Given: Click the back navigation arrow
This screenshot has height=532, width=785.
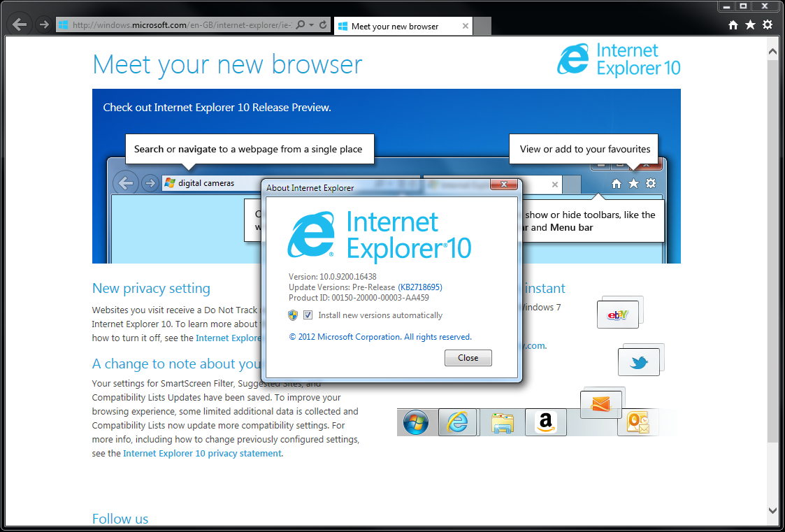Looking at the screenshot, I should [20, 24].
